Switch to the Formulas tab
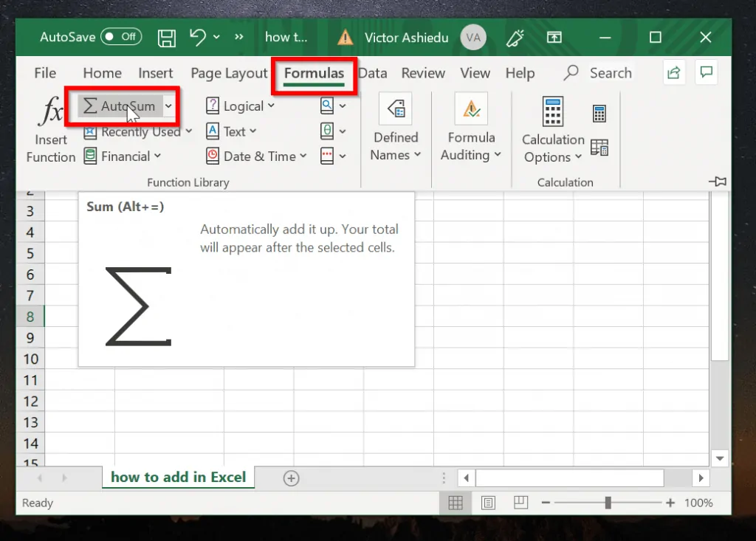The image size is (756, 541). pos(314,73)
